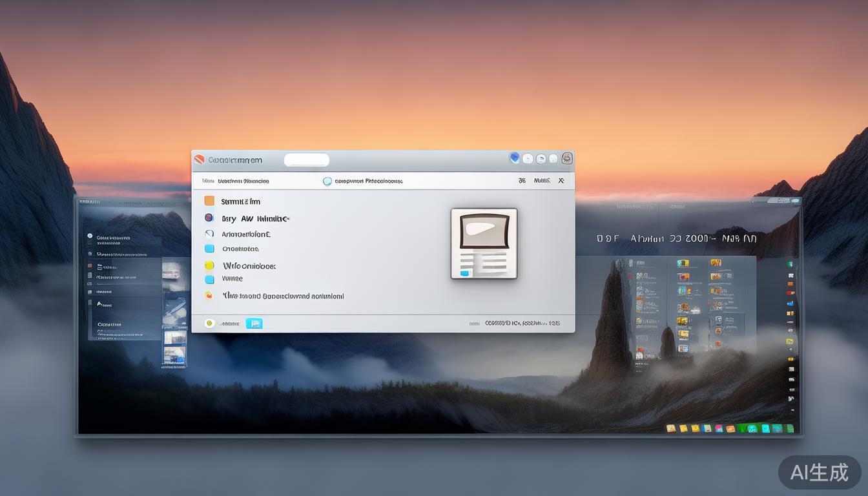The image size is (868, 496).
Task: Click the green circle icon in bottom bar
Action: pos(209,324)
